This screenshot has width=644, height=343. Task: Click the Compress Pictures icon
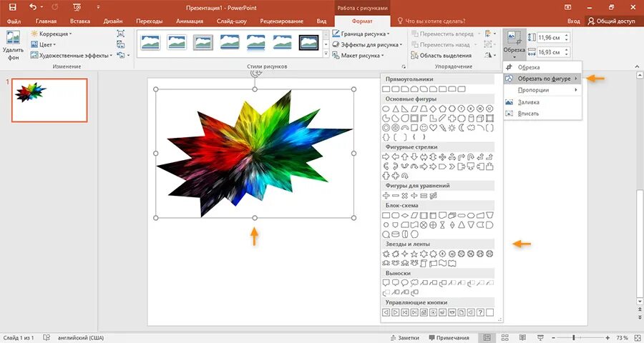point(120,34)
